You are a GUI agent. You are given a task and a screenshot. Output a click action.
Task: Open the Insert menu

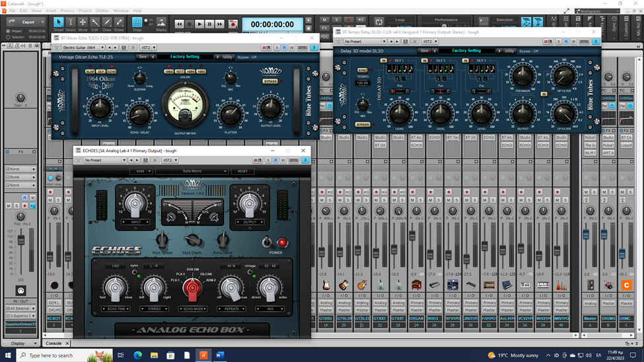(52, 11)
